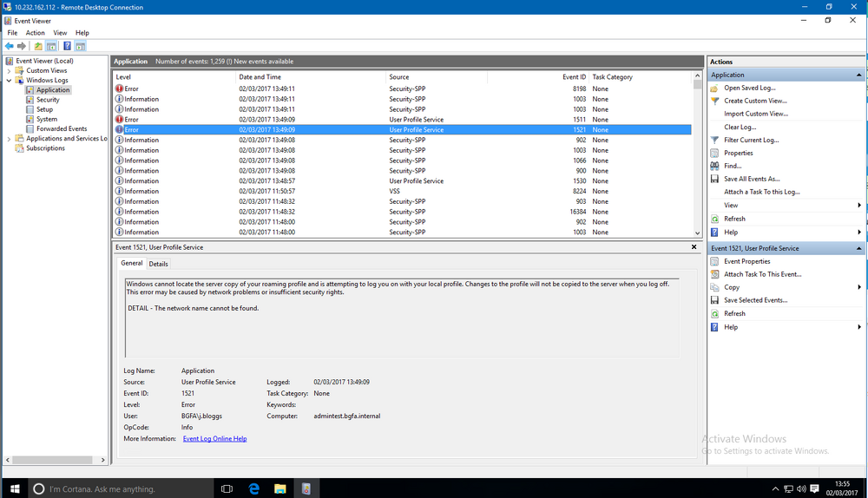Click the Create Custom View funnel icon
This screenshot has width=868, height=498.
click(x=714, y=101)
